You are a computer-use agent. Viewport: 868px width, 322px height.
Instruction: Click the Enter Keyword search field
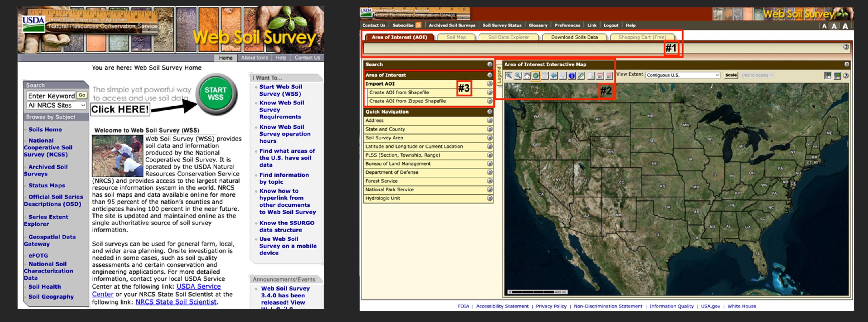coord(51,95)
